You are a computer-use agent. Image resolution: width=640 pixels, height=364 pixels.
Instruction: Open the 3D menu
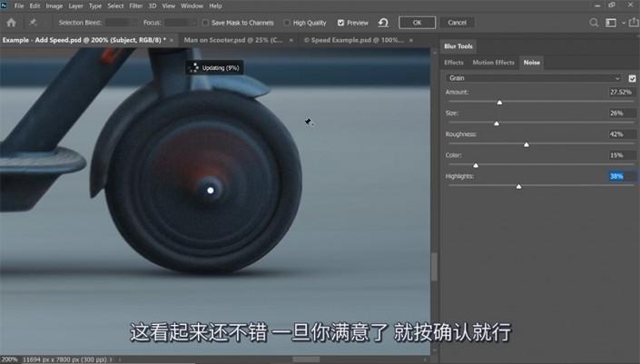coord(153,5)
